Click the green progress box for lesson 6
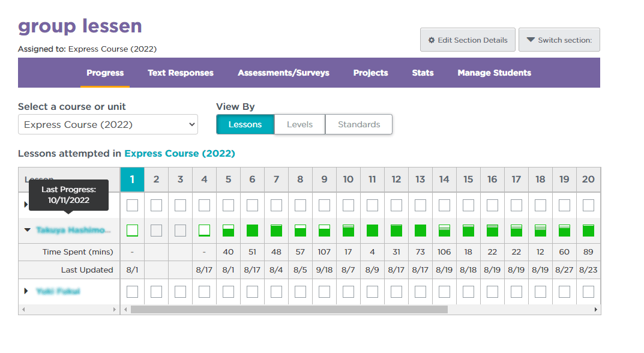The image size is (644, 353). click(x=252, y=230)
